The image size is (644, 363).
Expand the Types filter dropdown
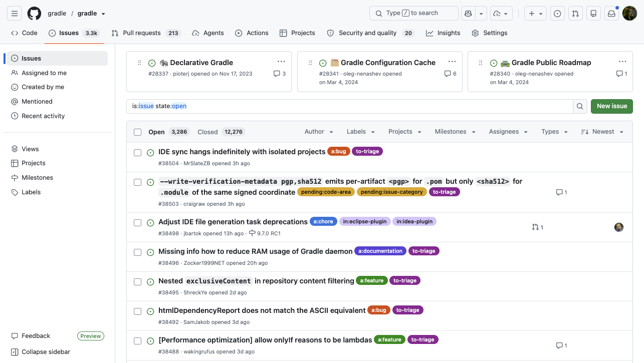[x=554, y=132]
